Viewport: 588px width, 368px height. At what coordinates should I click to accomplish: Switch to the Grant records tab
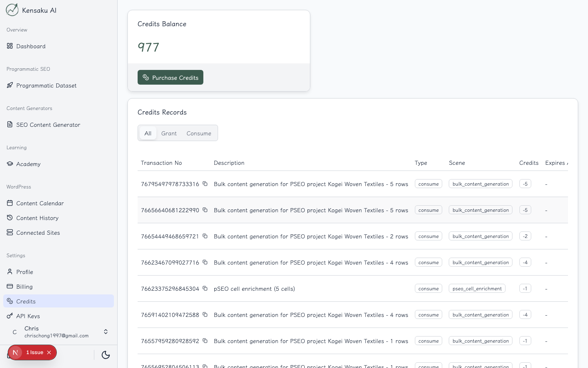click(x=169, y=133)
